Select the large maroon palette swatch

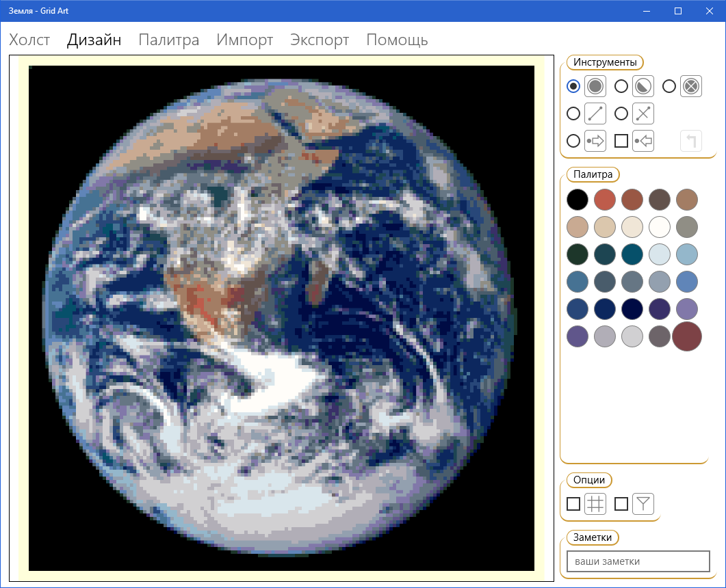point(686,336)
